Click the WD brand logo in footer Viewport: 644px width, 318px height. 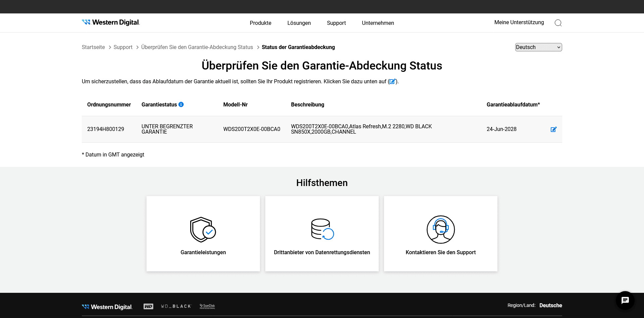point(148,306)
